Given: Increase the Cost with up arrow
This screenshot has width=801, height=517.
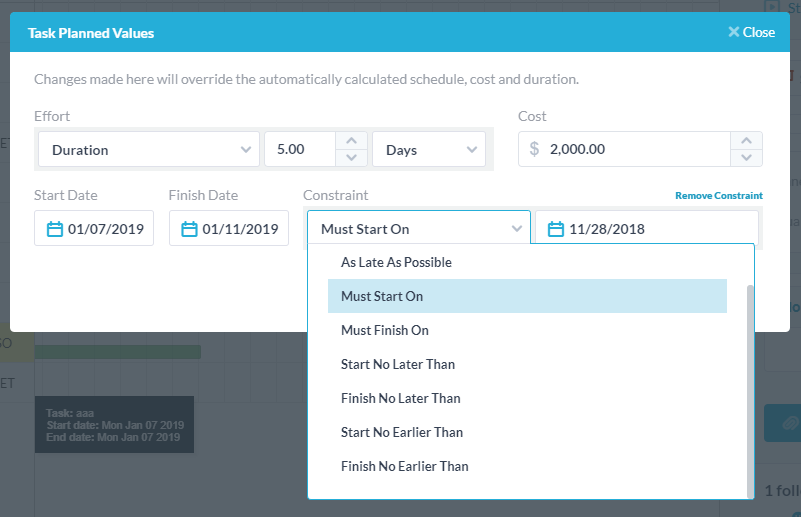Looking at the screenshot, I should point(747,141).
